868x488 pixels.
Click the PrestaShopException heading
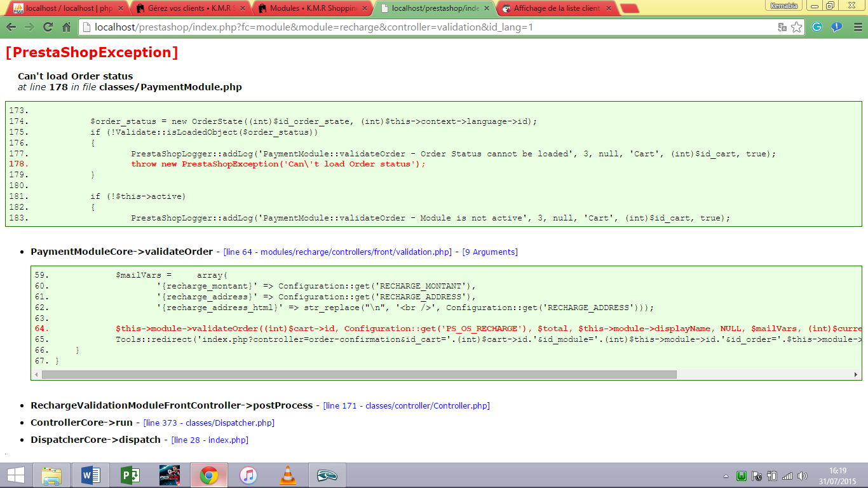tap(92, 52)
